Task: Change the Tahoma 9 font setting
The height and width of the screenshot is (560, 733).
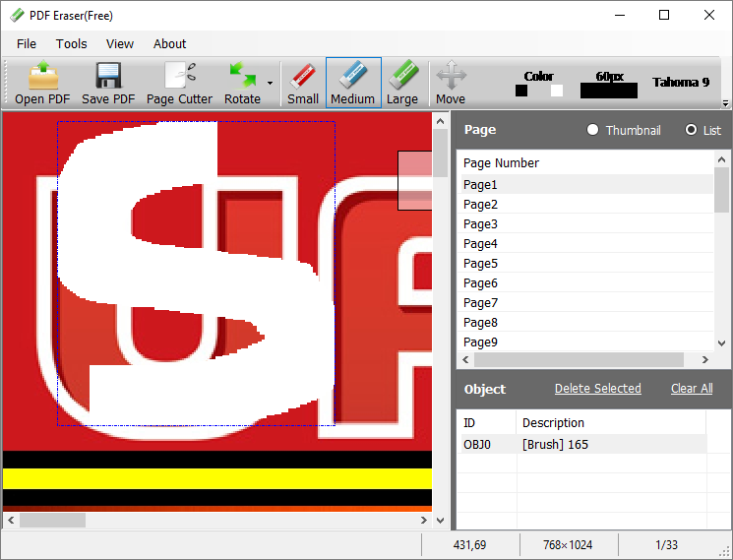Action: (x=681, y=83)
